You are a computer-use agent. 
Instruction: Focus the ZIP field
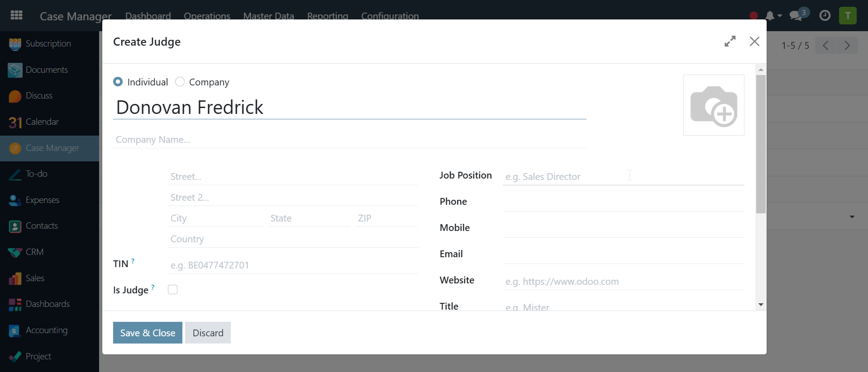point(386,218)
